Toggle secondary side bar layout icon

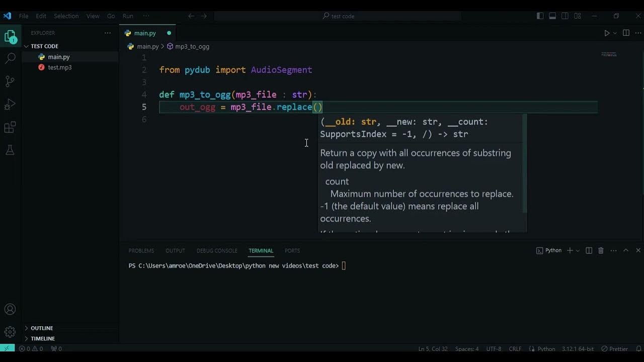565,16
